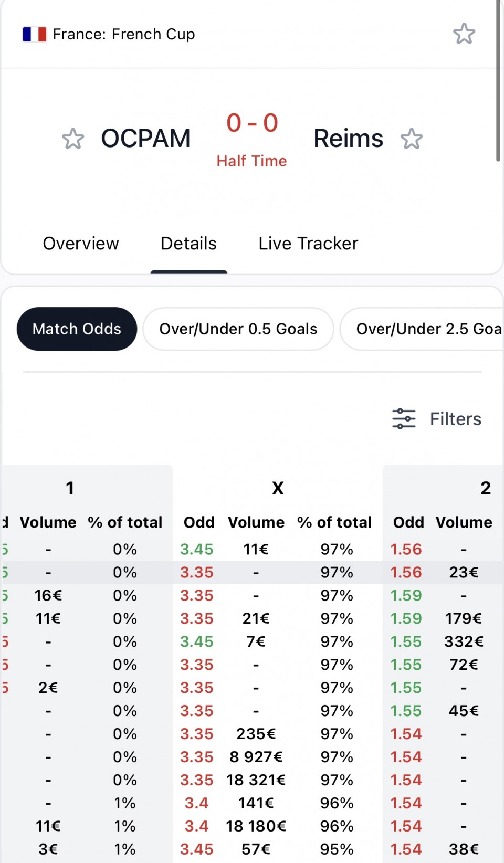The image size is (504, 863).
Task: Click the France flag icon
Action: pyautogui.click(x=34, y=35)
